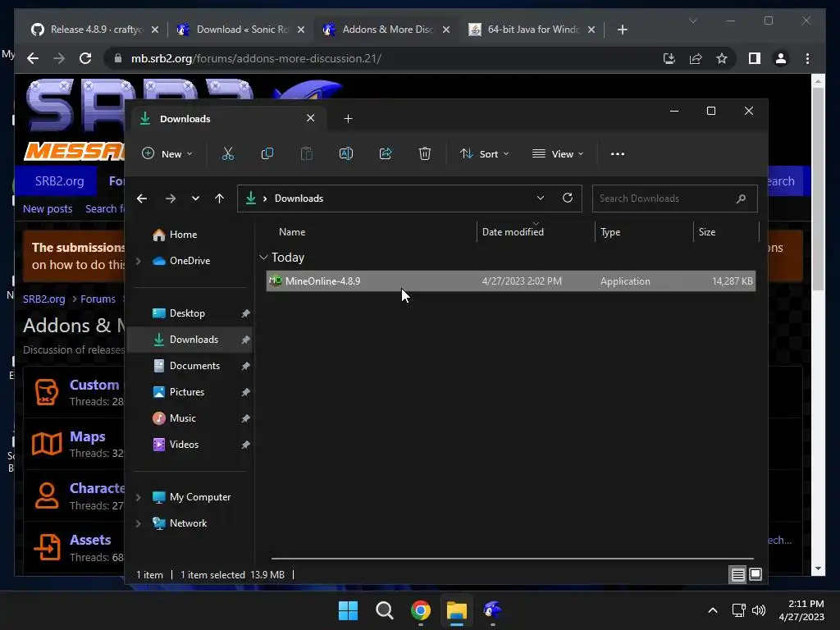This screenshot has height=630, width=840.
Task: Expand OneDrive in navigation pane
Action: click(x=138, y=261)
